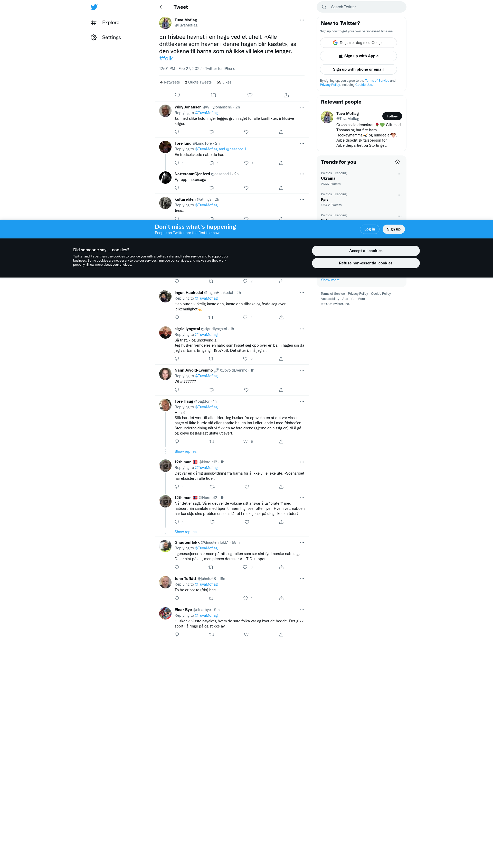
Task: Click the Twitter bird logo
Action: pos(94,7)
